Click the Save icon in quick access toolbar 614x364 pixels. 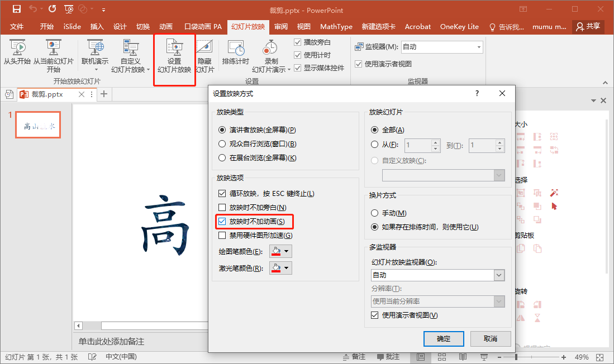point(16,9)
